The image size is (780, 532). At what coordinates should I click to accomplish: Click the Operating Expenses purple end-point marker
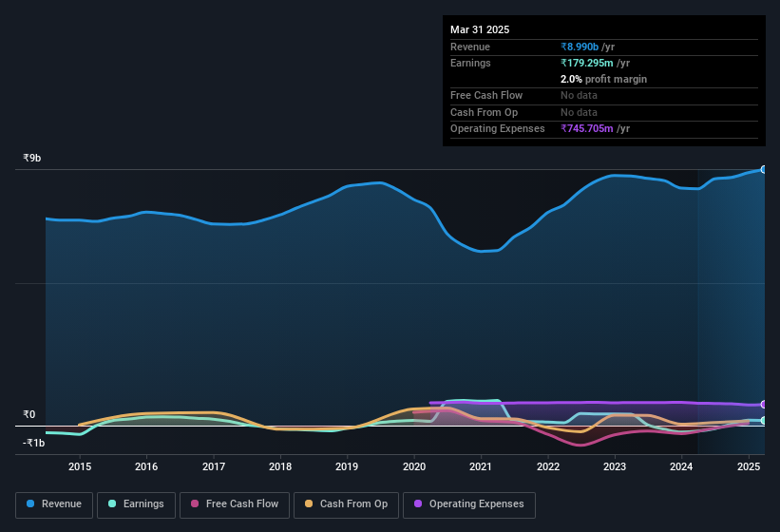pyautogui.click(x=764, y=404)
